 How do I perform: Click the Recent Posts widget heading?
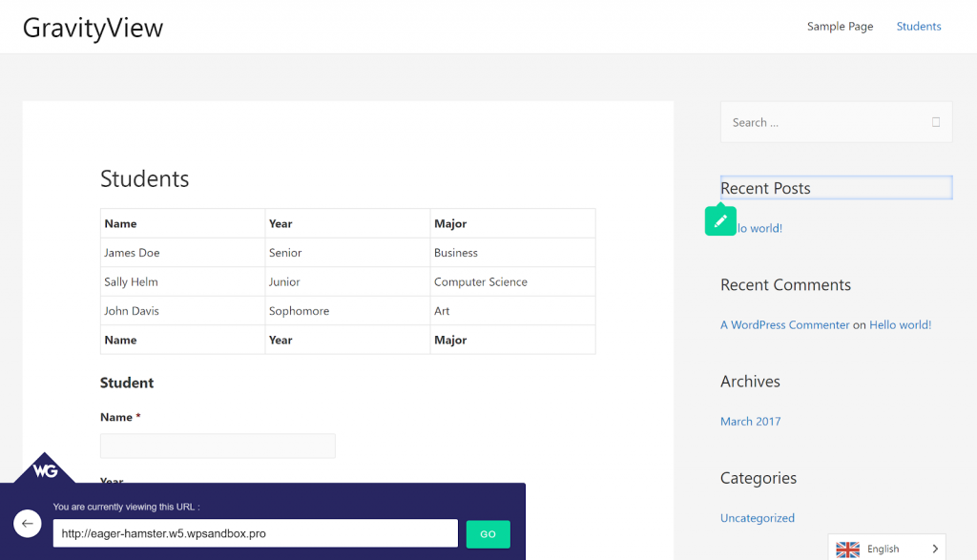point(765,188)
